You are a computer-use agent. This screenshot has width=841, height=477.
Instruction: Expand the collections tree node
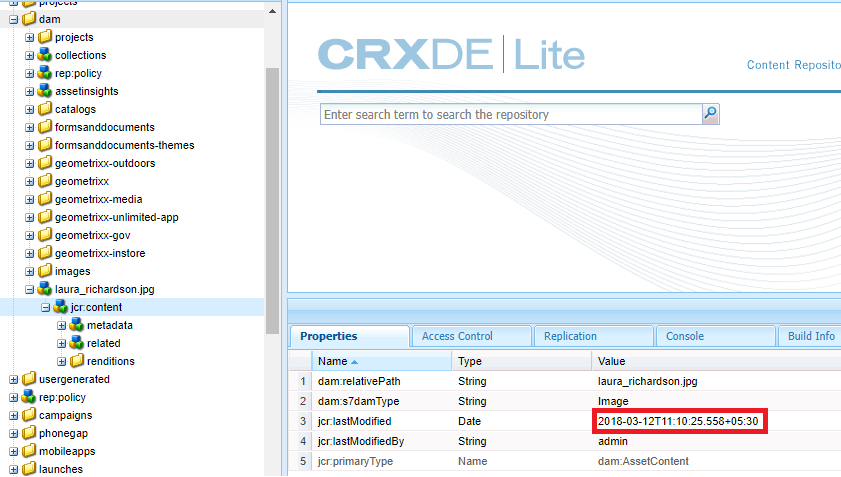pos(29,55)
